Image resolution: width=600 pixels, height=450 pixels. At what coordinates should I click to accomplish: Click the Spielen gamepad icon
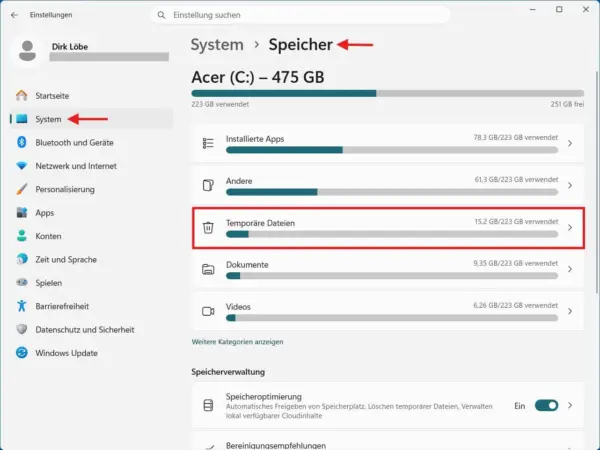point(22,282)
